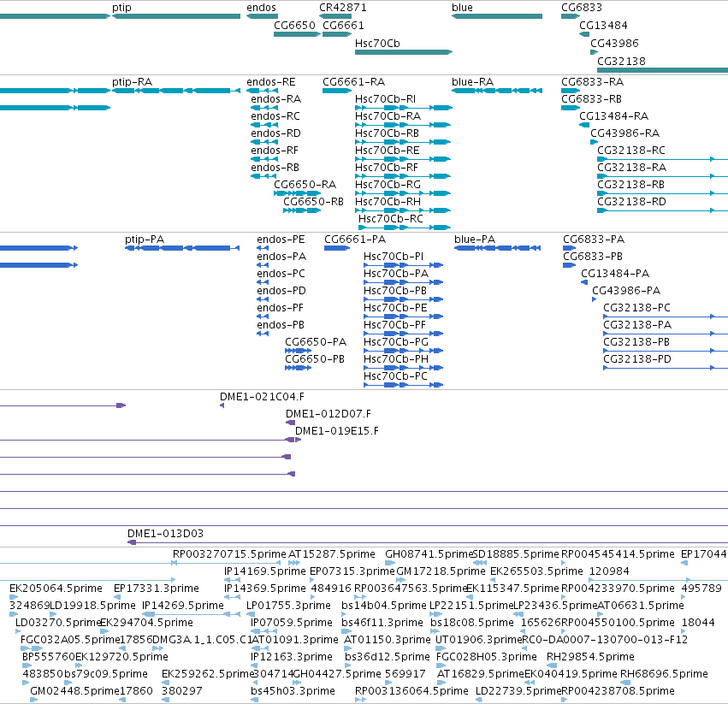Image resolution: width=728 pixels, height=704 pixels.
Task: Select the CG6661-RA transcript label
Action: [354, 82]
